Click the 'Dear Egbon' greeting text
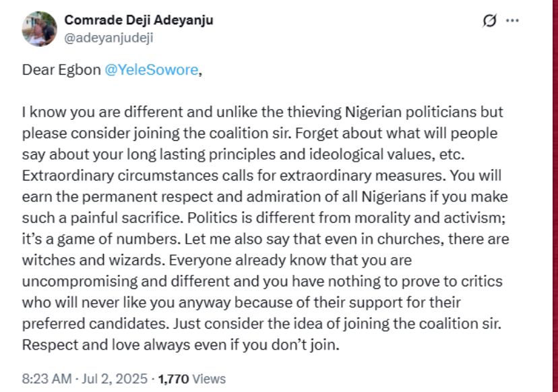 click(61, 70)
